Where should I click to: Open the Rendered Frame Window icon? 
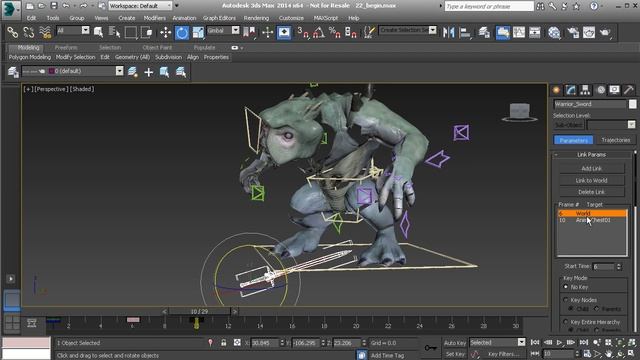pos(589,32)
